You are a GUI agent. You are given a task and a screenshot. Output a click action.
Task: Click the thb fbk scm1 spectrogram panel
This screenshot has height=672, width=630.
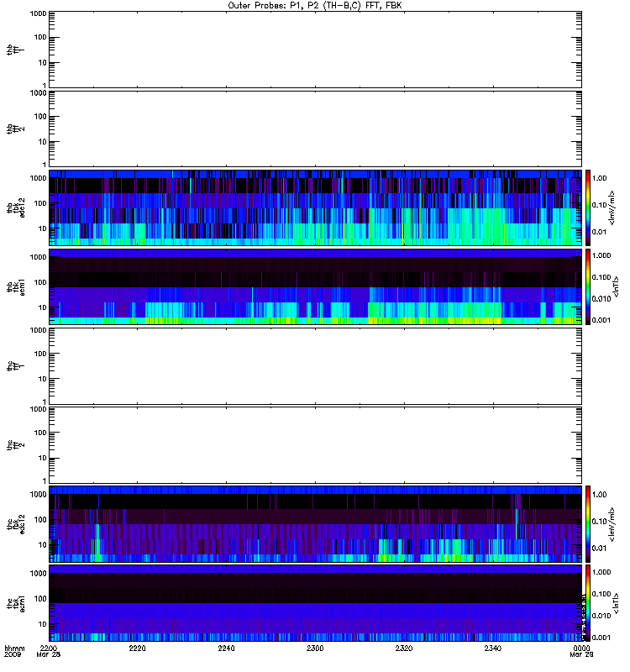(316, 286)
